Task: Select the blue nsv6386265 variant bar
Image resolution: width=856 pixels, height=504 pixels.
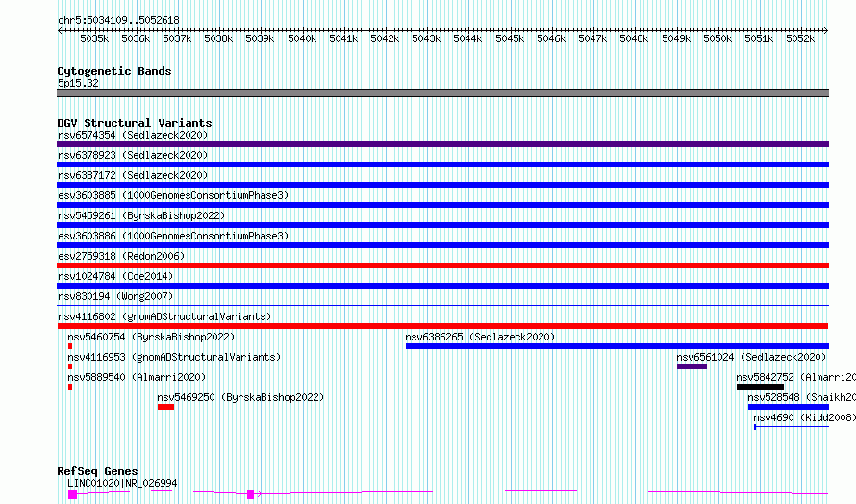Action: (x=617, y=346)
